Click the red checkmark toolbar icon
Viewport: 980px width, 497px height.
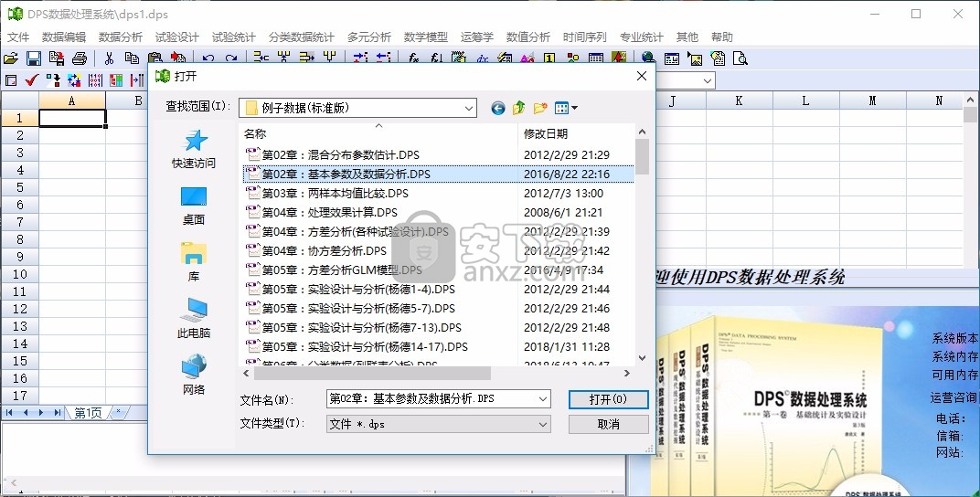[32, 79]
